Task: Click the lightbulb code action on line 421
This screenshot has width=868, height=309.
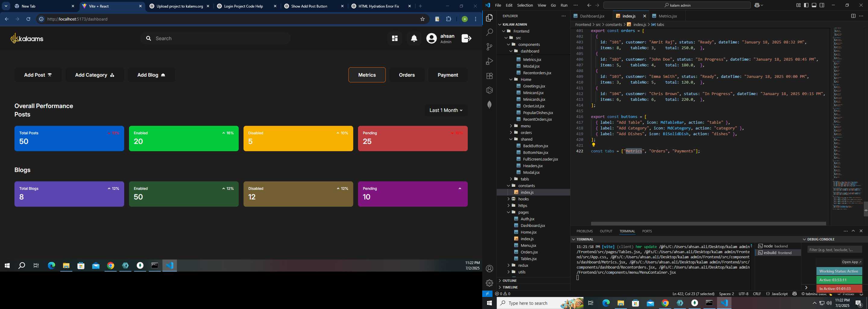Action: click(x=594, y=145)
